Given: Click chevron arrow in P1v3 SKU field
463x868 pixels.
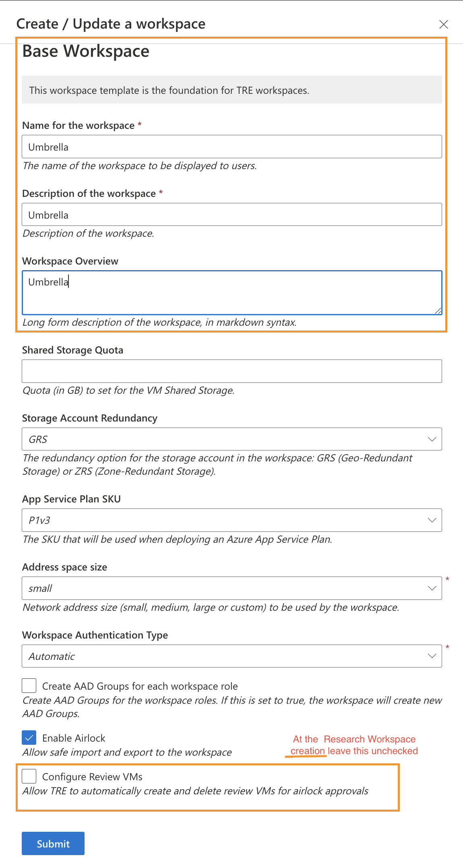Looking at the screenshot, I should [432, 520].
